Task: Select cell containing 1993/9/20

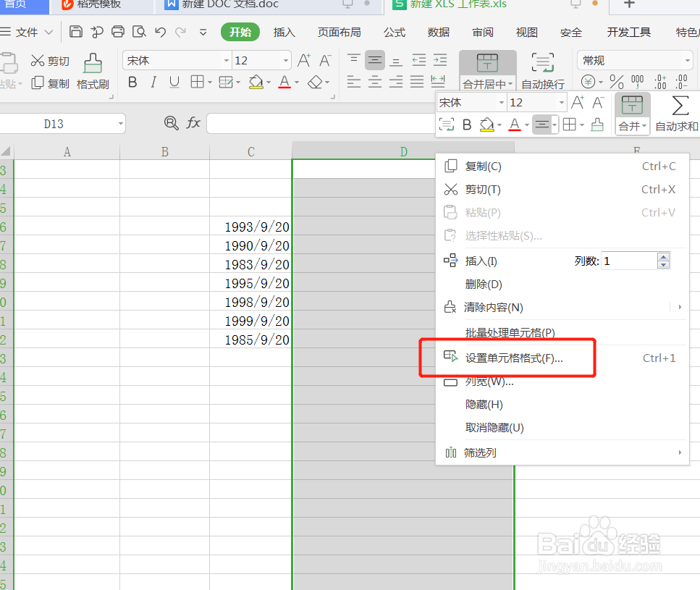Action: tap(251, 227)
